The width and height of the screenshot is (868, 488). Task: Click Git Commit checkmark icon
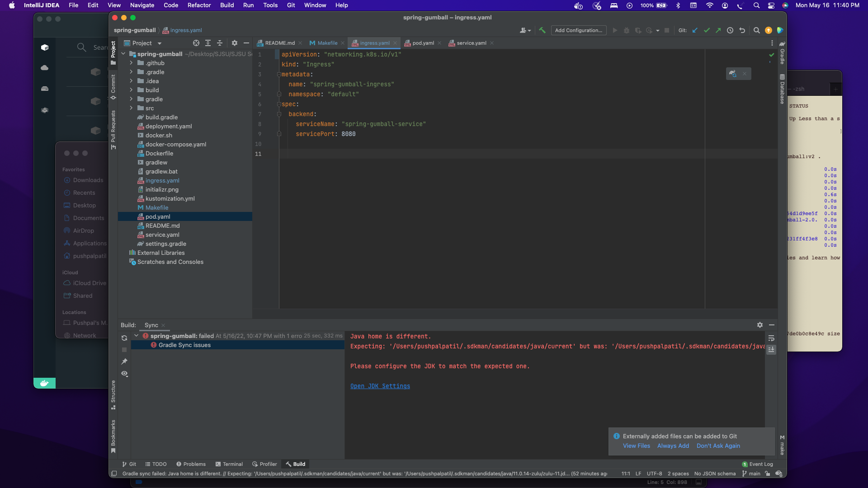[707, 30]
